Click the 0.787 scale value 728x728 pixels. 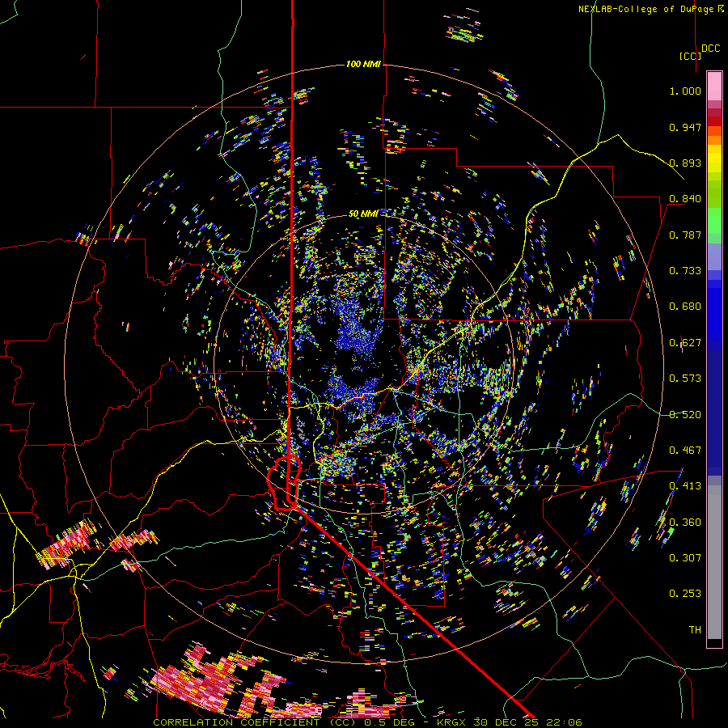tap(685, 235)
